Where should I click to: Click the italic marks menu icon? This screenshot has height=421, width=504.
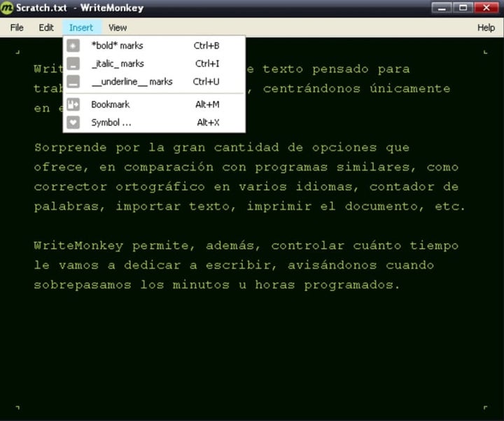click(73, 64)
